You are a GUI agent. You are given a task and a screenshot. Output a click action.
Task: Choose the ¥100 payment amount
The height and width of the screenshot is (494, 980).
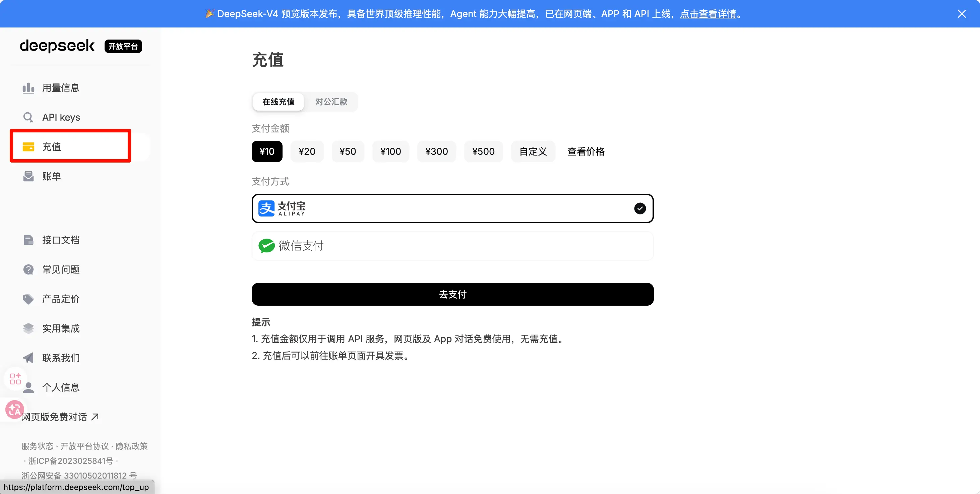pyautogui.click(x=390, y=151)
